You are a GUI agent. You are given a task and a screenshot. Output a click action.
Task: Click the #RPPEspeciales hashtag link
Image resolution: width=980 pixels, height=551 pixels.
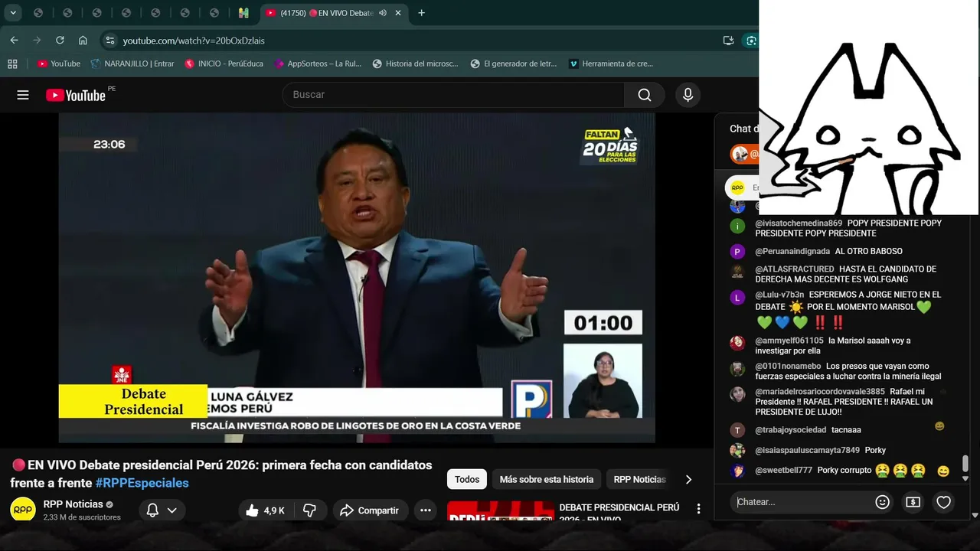[x=142, y=483]
